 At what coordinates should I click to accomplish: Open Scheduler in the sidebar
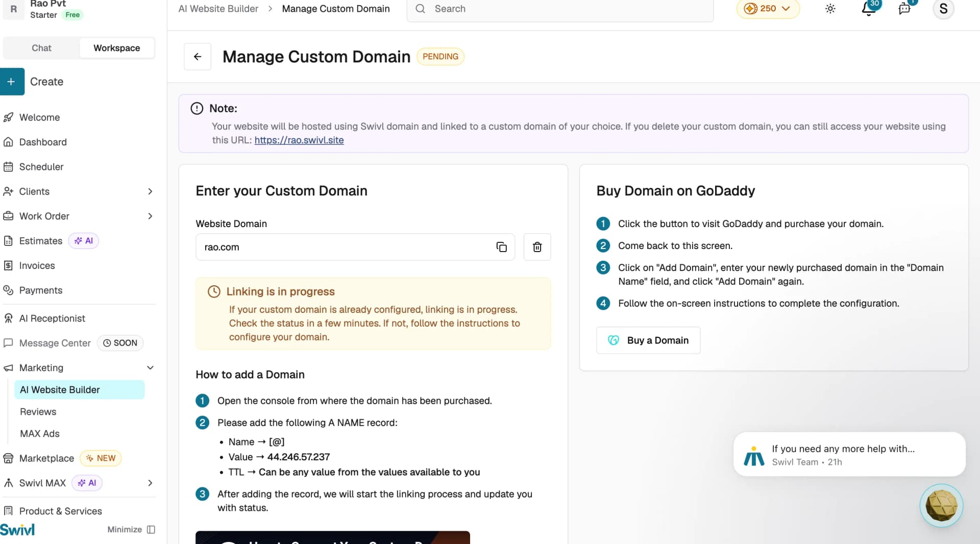(x=41, y=167)
